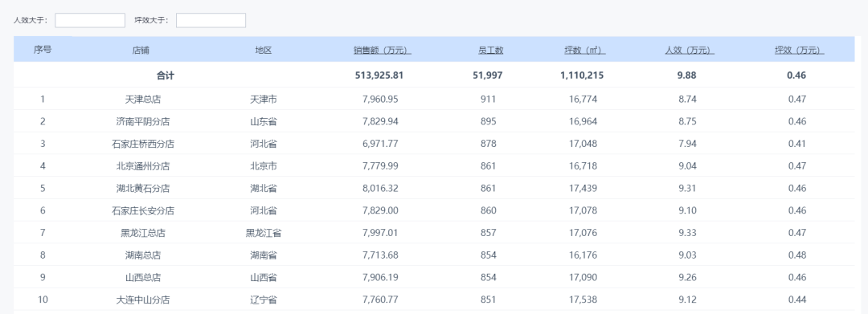This screenshot has height=314, width=868.
Task: Click the 大连中山分店 store cell
Action: pyautogui.click(x=143, y=300)
